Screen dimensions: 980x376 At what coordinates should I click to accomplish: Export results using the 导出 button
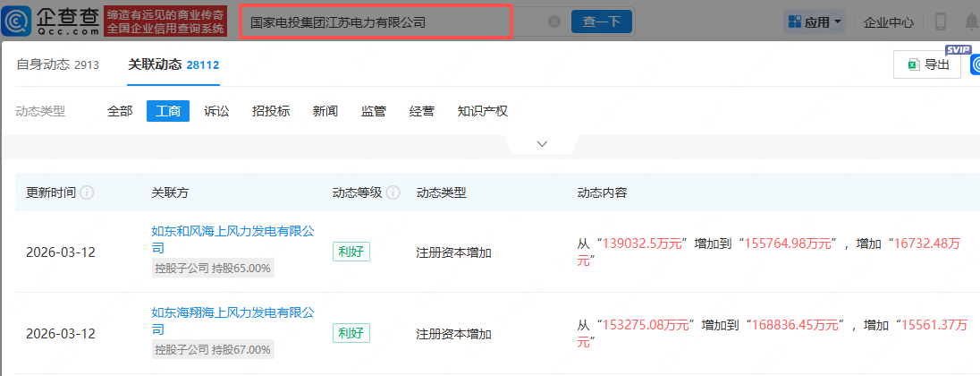pyautogui.click(x=927, y=64)
